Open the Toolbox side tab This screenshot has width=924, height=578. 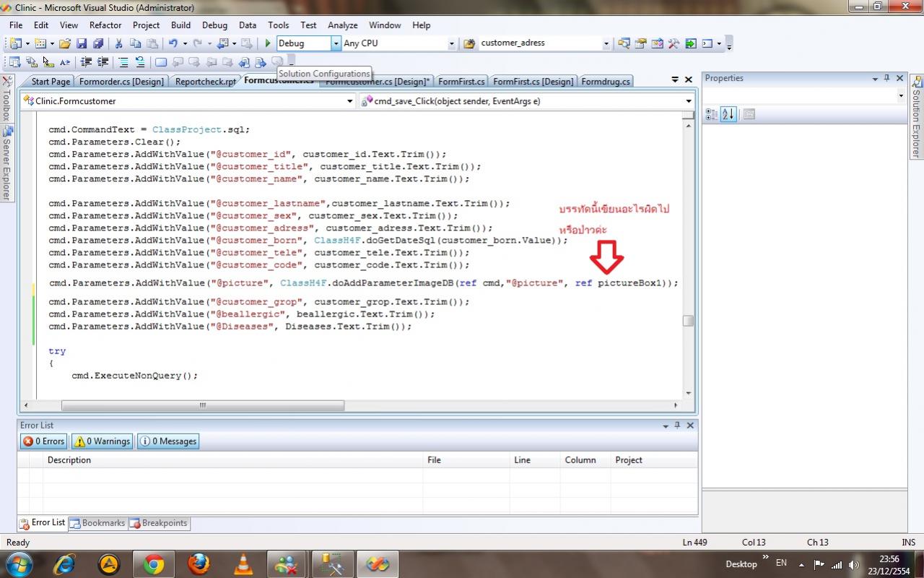coord(6,99)
